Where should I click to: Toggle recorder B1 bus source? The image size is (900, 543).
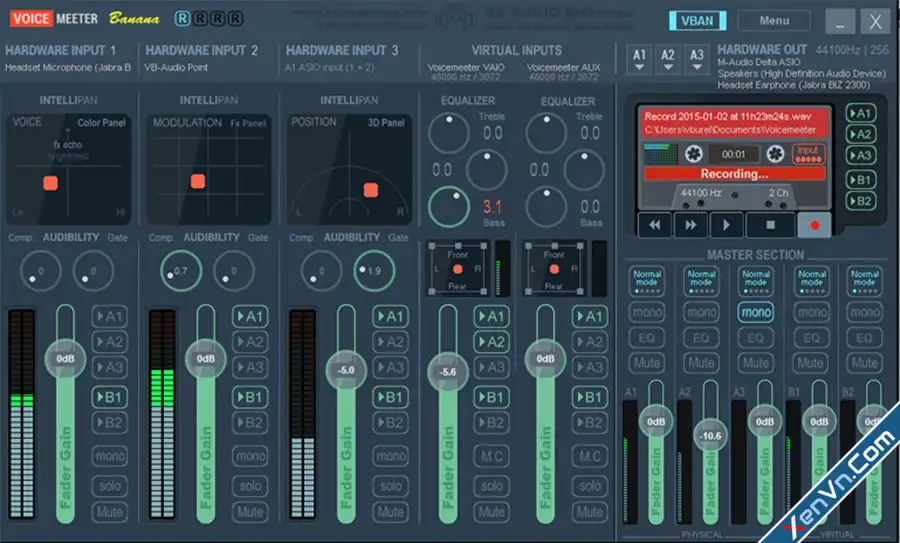coord(860,180)
